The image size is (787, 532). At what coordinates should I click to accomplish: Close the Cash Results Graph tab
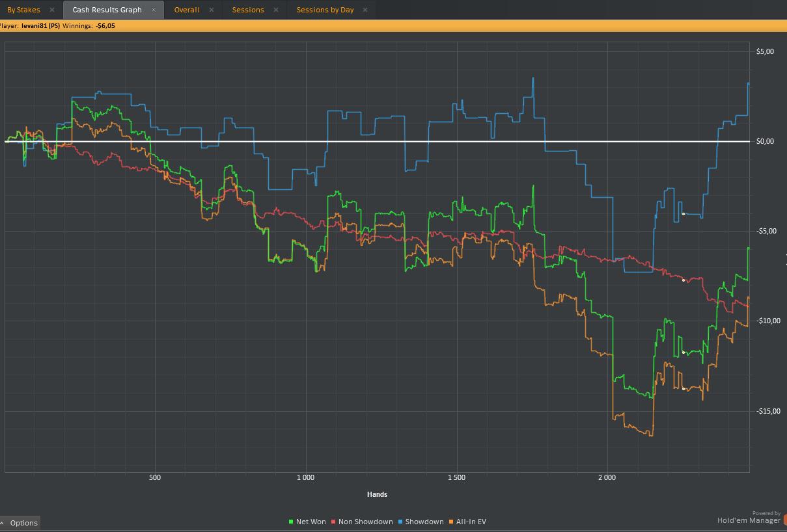click(154, 10)
